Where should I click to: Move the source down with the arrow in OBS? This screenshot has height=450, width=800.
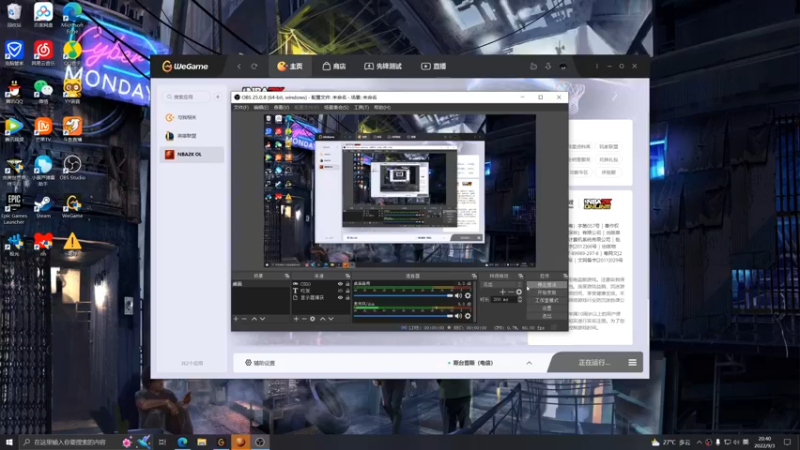pyautogui.click(x=331, y=319)
